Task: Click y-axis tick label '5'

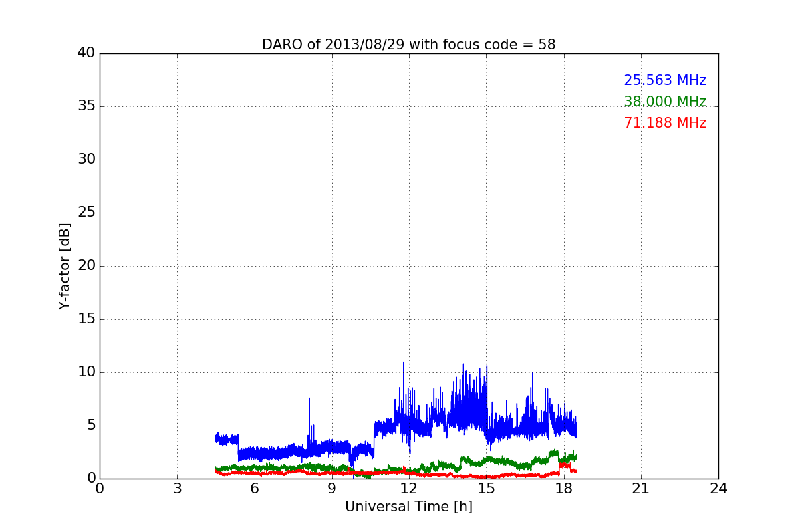Action: coord(91,426)
